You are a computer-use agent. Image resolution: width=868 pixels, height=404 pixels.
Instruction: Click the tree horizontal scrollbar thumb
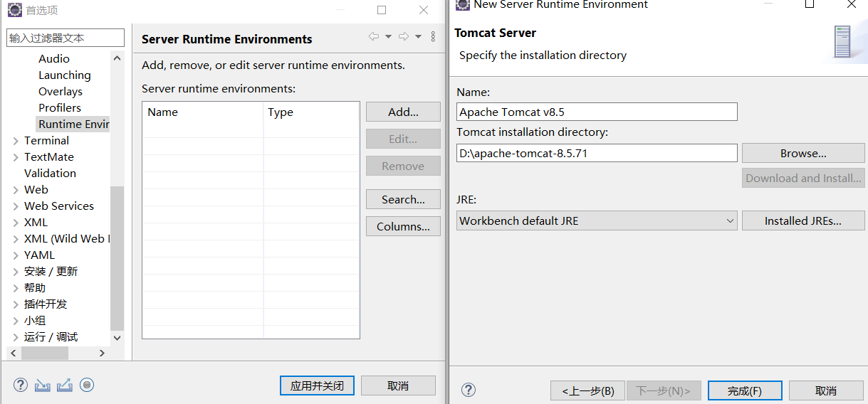(x=45, y=353)
